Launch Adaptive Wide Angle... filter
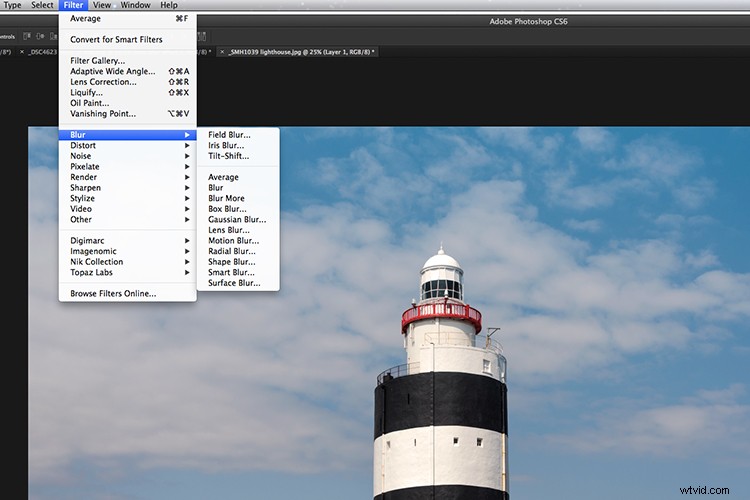750x500 pixels. point(128,71)
